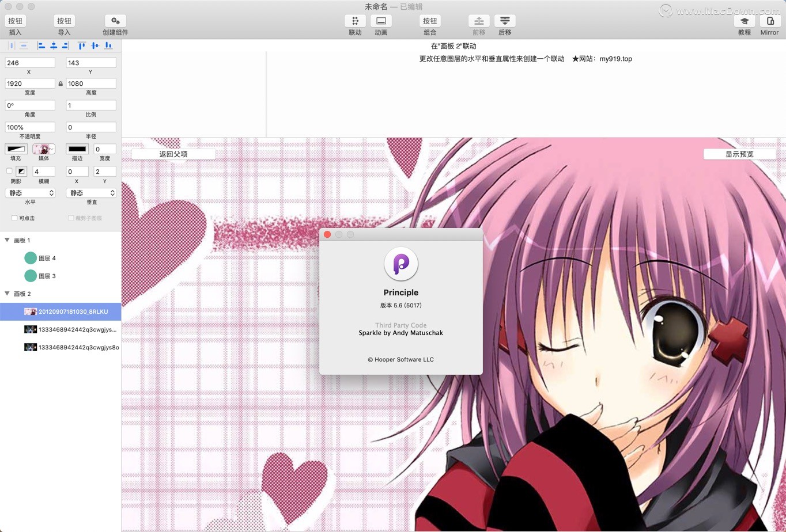The width and height of the screenshot is (786, 532).
Task: Open the shadow color swatch
Action: [21, 171]
